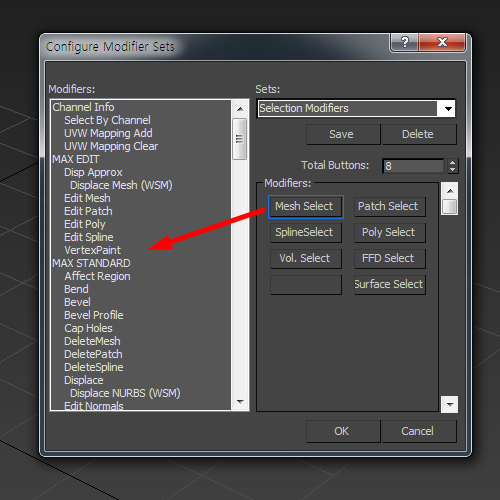Select VertexPaint modifier
The width and height of the screenshot is (500, 500).
point(92,250)
